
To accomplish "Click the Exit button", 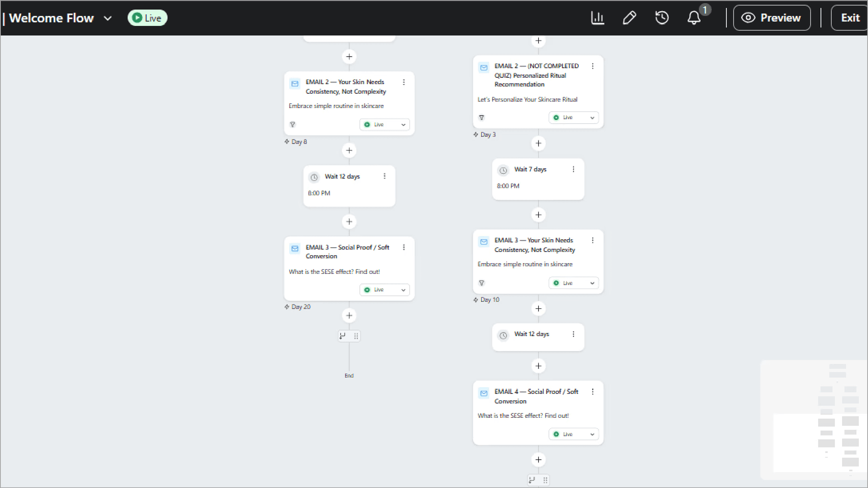I will (x=850, y=18).
